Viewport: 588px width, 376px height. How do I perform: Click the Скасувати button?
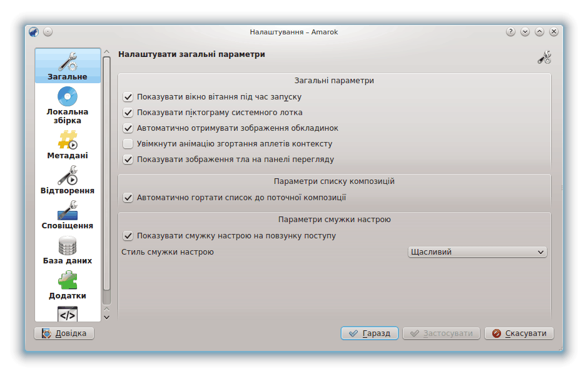(519, 333)
